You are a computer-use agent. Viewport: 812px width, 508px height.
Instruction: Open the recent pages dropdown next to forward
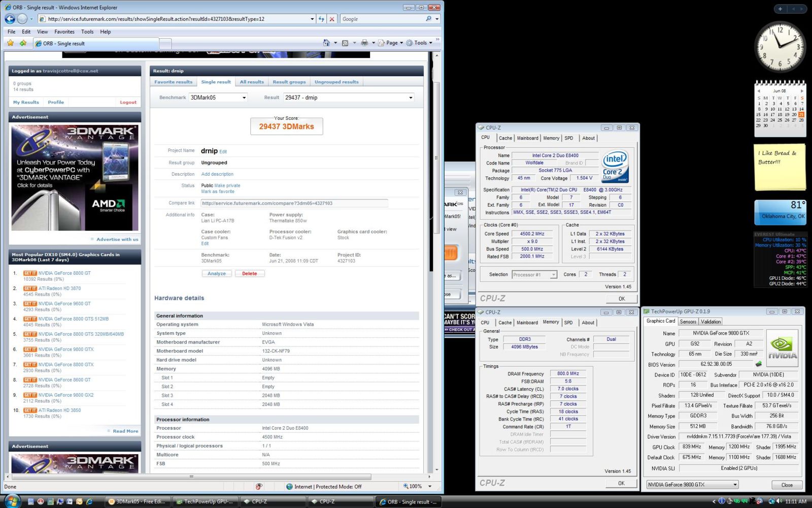(31, 19)
